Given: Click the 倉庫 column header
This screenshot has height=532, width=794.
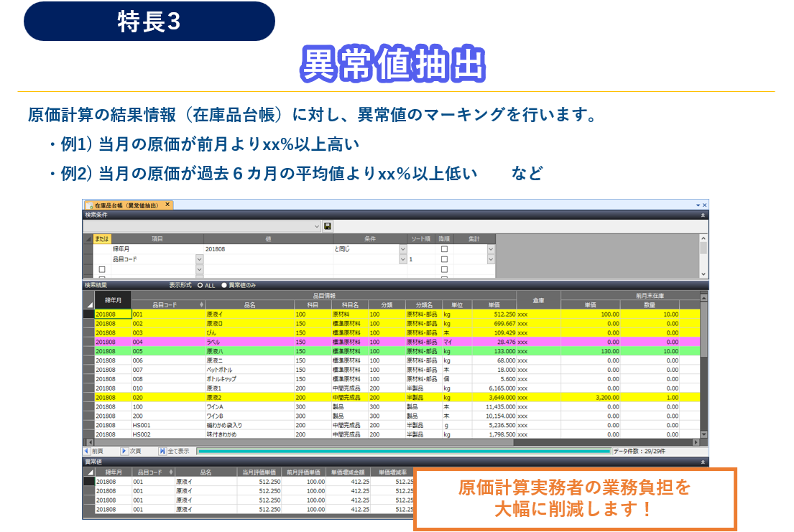Looking at the screenshot, I should [x=538, y=300].
